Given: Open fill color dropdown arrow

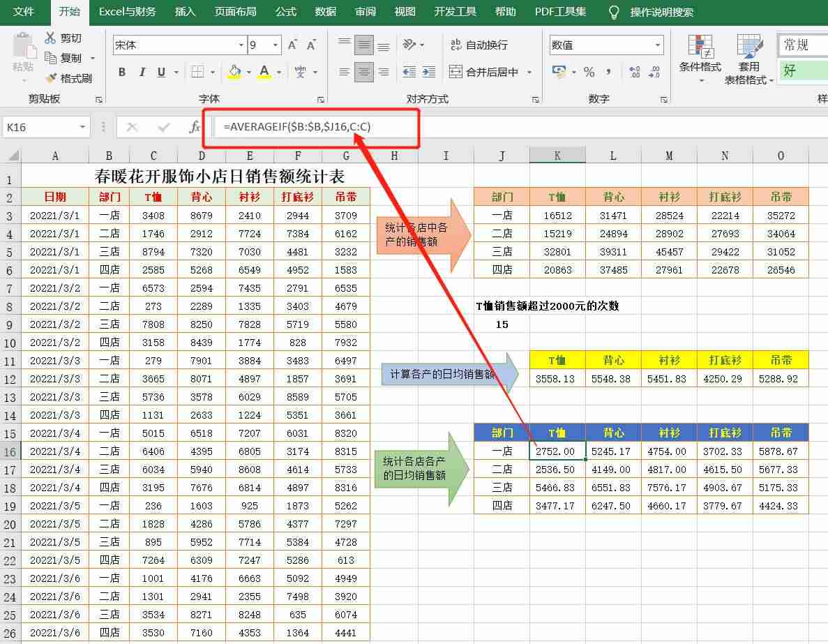Looking at the screenshot, I should tap(248, 72).
